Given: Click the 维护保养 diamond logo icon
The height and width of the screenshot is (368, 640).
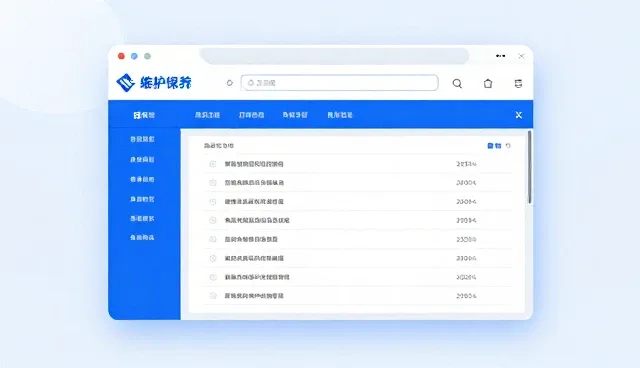Looking at the screenshot, I should coord(126,83).
